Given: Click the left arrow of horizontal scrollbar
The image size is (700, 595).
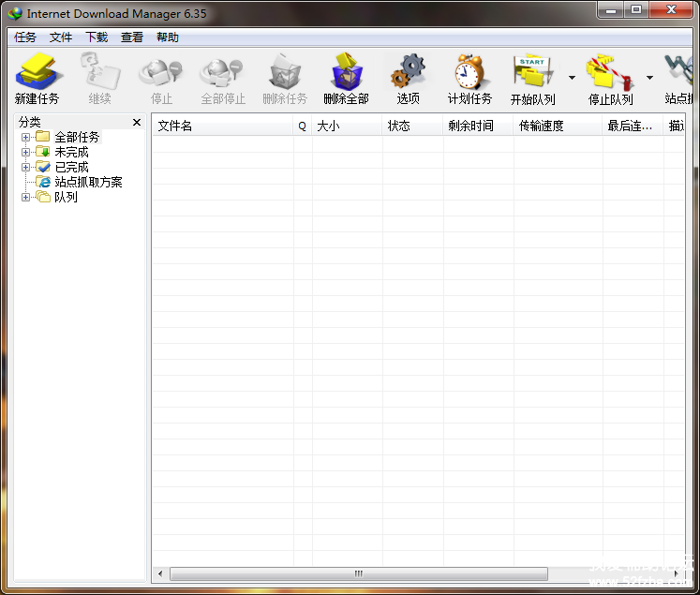Looking at the screenshot, I should click(x=160, y=573).
